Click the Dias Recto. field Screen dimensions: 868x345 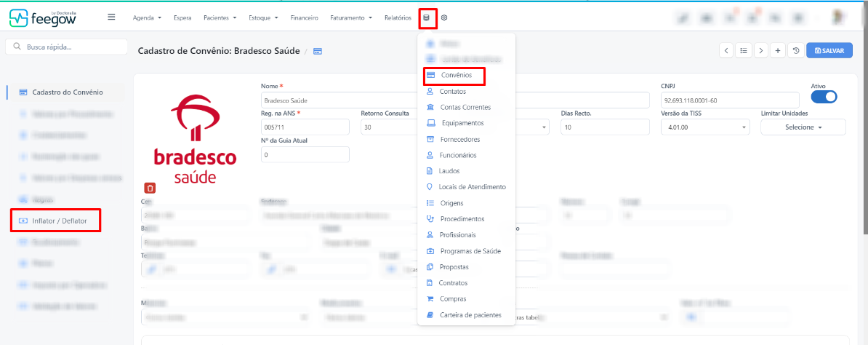click(x=605, y=127)
